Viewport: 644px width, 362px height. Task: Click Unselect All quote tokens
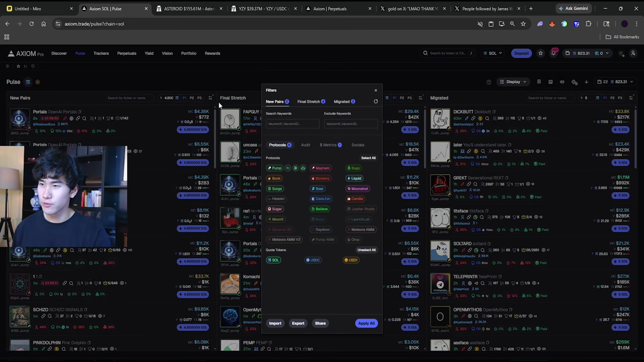point(367,250)
